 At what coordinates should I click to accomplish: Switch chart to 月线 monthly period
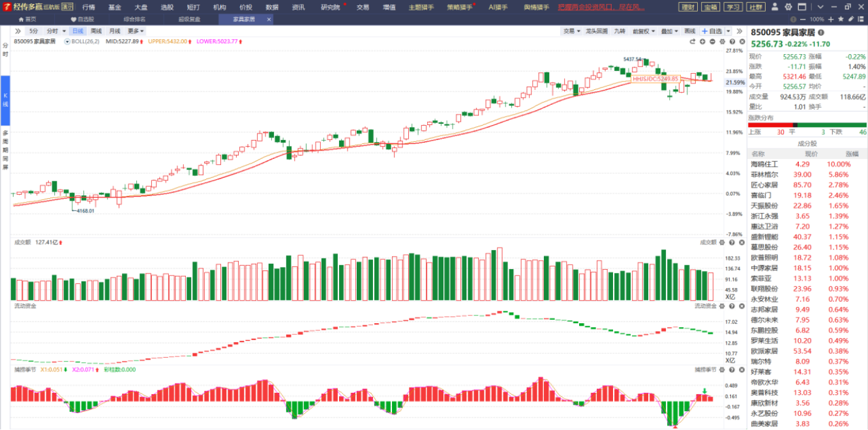115,31
